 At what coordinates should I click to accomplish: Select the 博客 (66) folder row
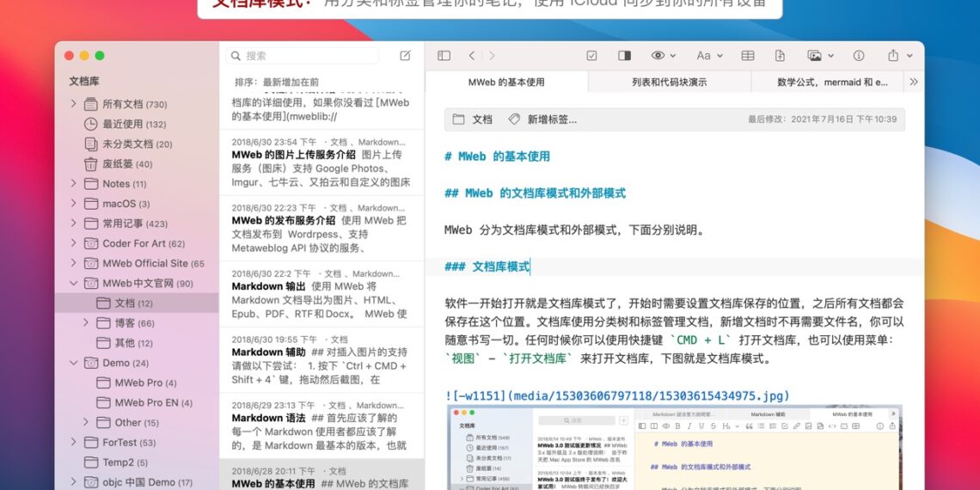coord(137,323)
